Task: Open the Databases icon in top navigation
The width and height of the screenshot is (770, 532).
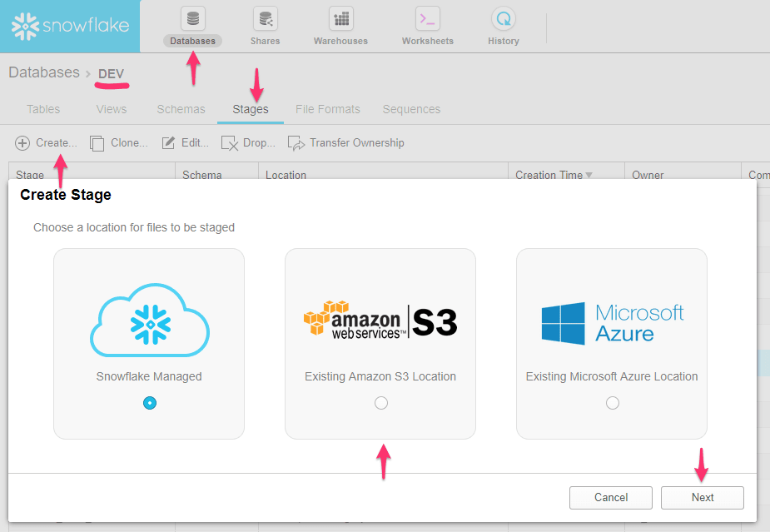Action: point(193,18)
